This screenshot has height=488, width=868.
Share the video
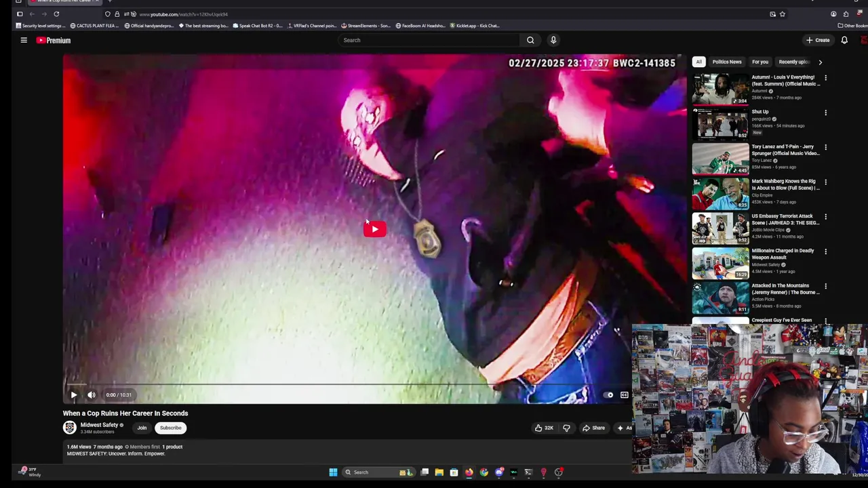coord(593,428)
